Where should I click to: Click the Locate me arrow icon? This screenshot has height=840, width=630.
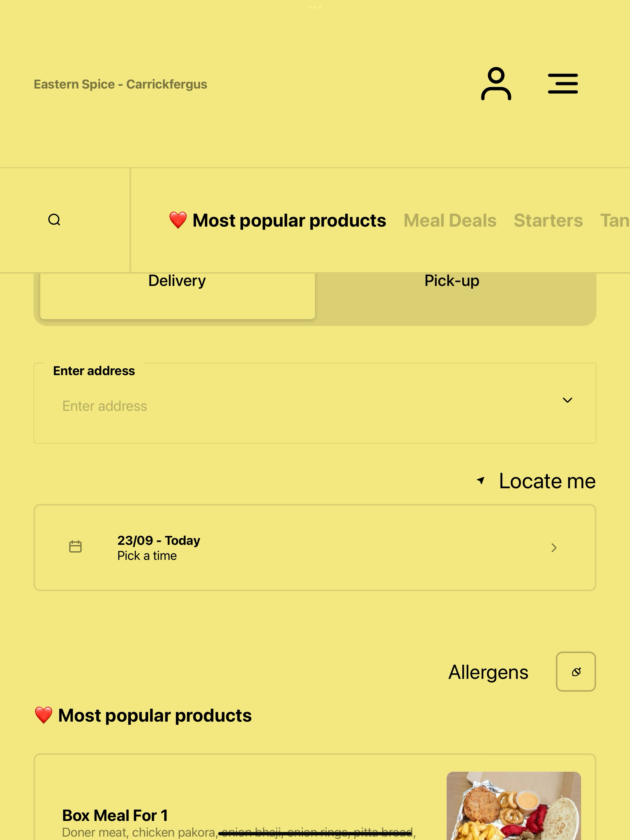click(481, 480)
